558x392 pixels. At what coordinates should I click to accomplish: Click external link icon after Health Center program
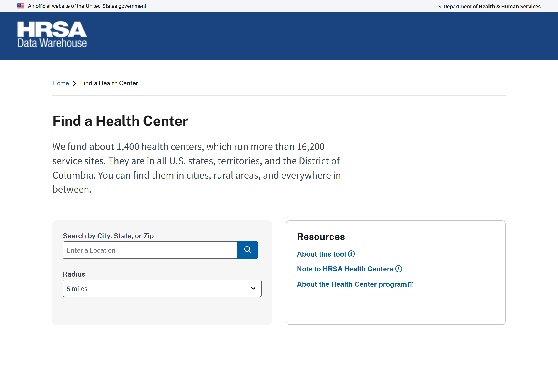[x=411, y=285]
